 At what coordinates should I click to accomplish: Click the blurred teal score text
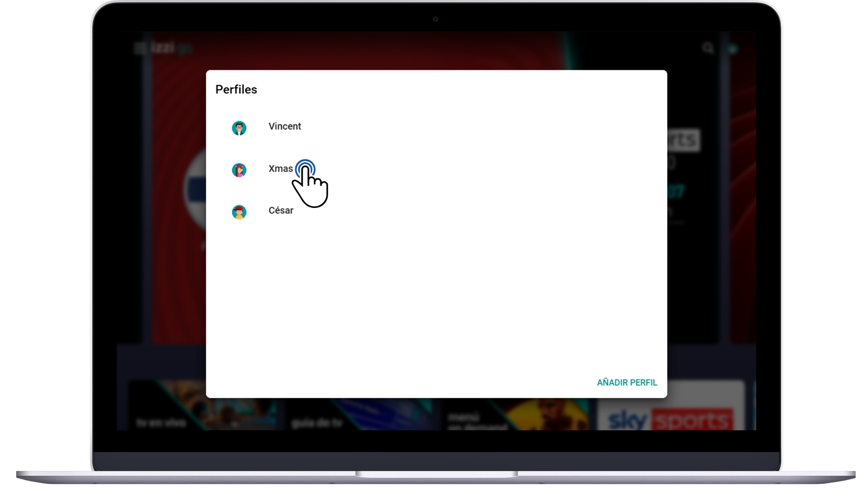click(676, 191)
